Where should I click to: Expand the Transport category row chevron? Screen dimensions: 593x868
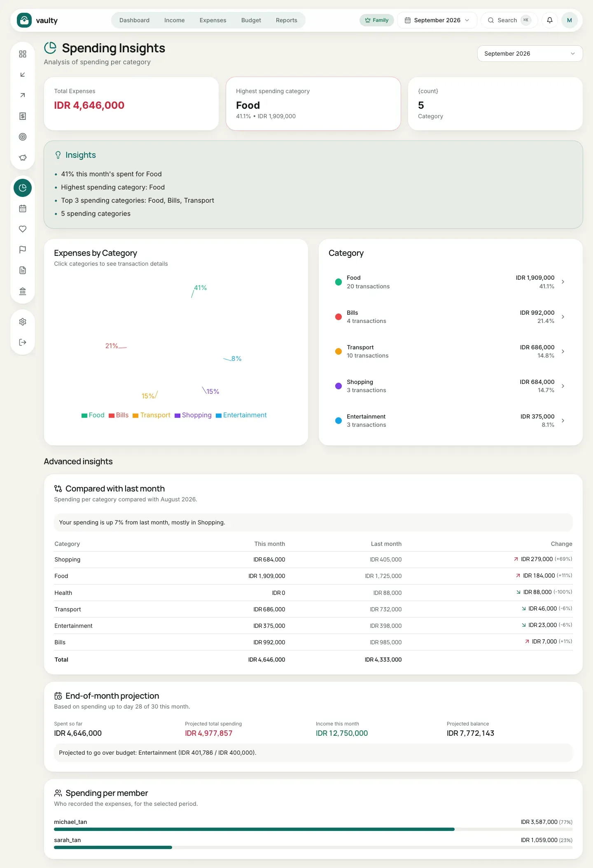563,351
